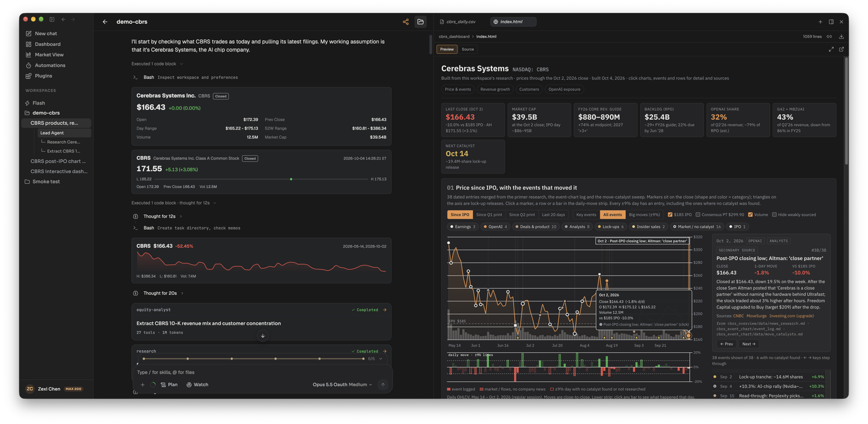This screenshot has height=424, width=868.
Task: Open the New chat icon in sidebar
Action: point(28,34)
